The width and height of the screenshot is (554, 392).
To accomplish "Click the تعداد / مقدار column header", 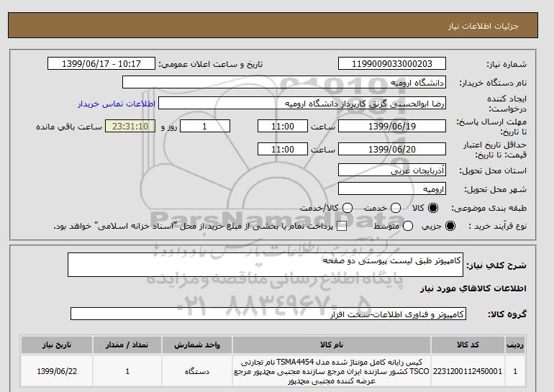I will tap(127, 345).
